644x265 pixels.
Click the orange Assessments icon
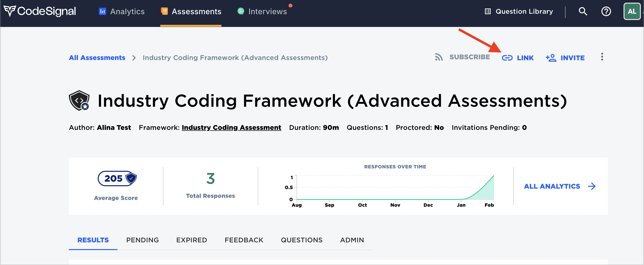164,11
